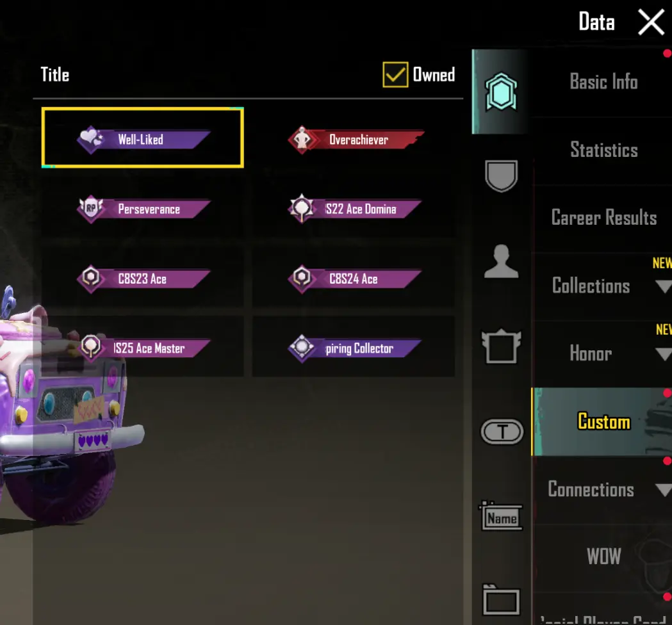This screenshot has width=672, height=625.
Task: Open the WOW menu item
Action: pyautogui.click(x=603, y=556)
